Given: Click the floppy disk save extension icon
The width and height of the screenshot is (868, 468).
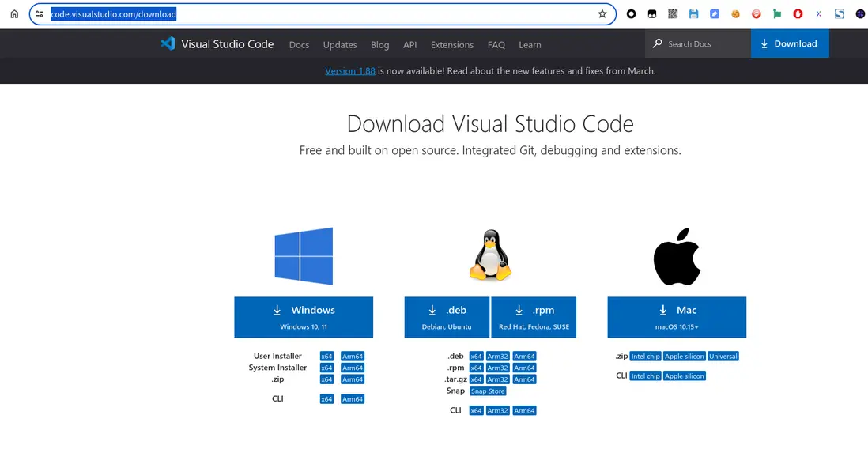Looking at the screenshot, I should (x=693, y=14).
